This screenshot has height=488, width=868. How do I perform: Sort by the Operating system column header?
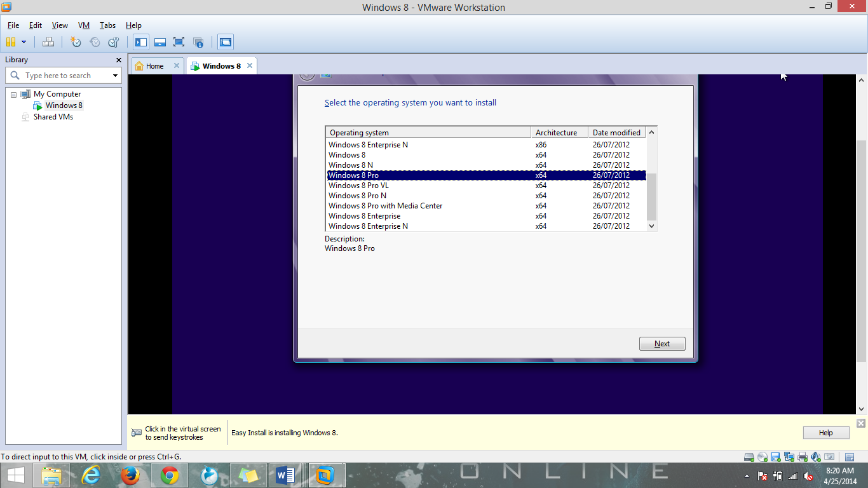coord(428,133)
